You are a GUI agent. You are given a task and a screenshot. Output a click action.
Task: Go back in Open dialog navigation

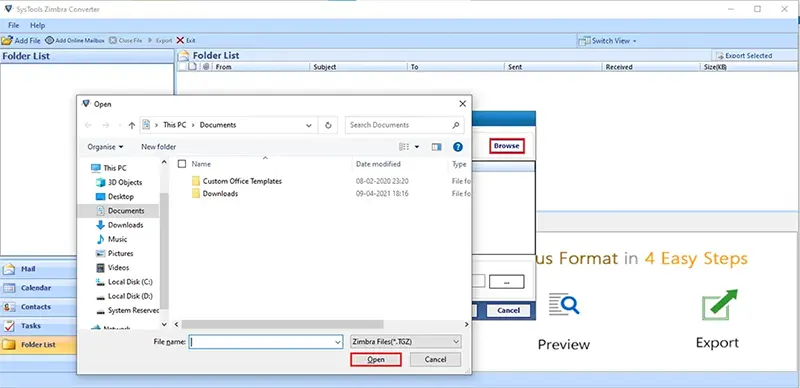click(88, 125)
